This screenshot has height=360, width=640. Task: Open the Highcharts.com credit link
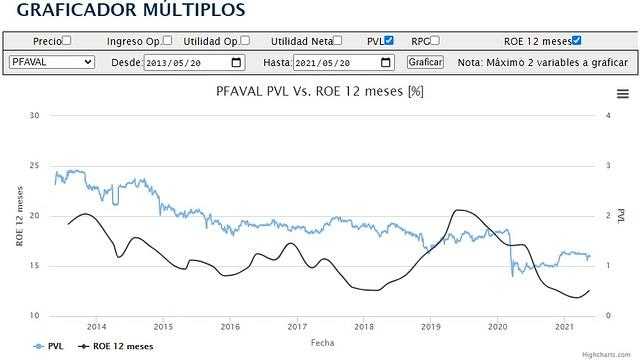point(606,355)
